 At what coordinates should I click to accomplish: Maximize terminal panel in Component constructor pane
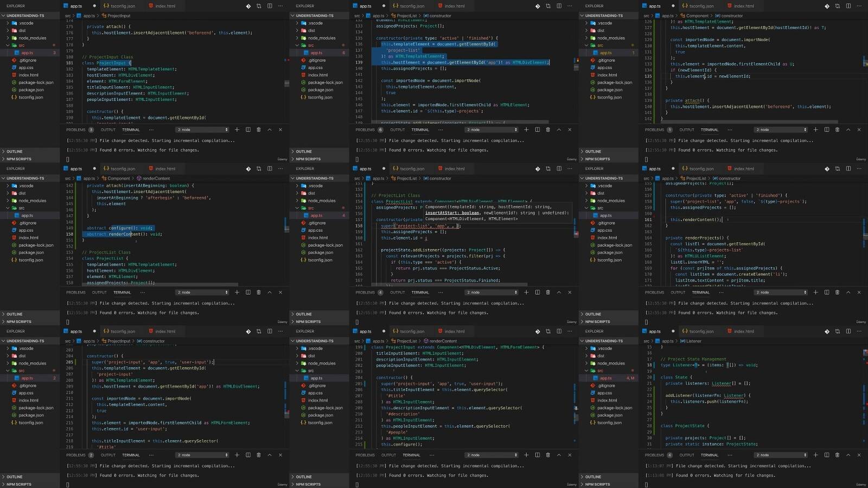pos(848,130)
